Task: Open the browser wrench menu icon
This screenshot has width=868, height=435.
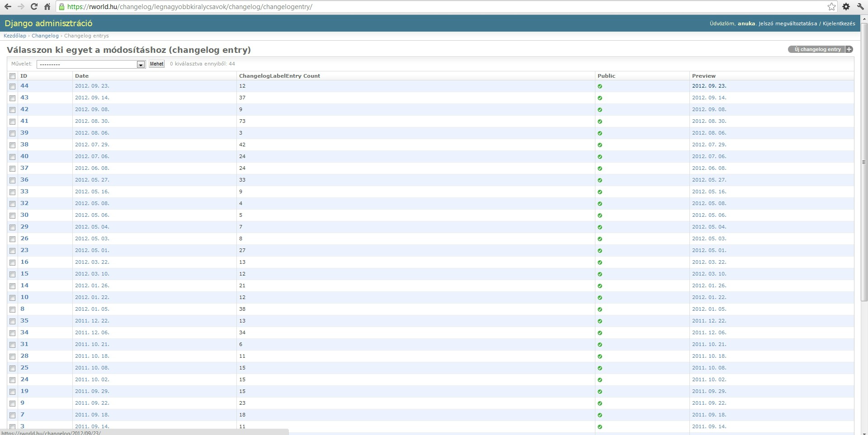Action: pos(860,7)
